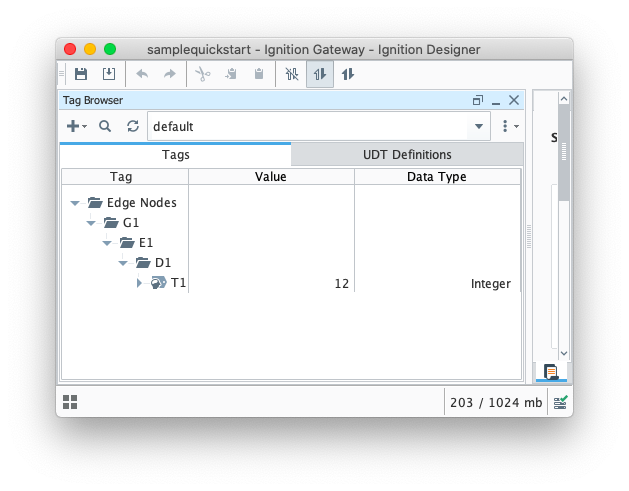
Task: Click the Paste clipboard icon
Action: click(258, 74)
